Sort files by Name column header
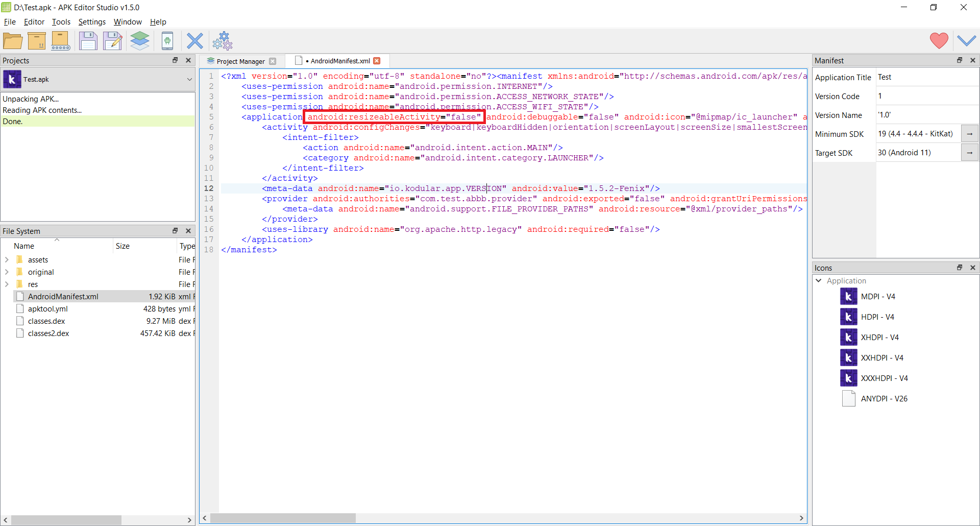The height and width of the screenshot is (526, 980). click(x=57, y=246)
